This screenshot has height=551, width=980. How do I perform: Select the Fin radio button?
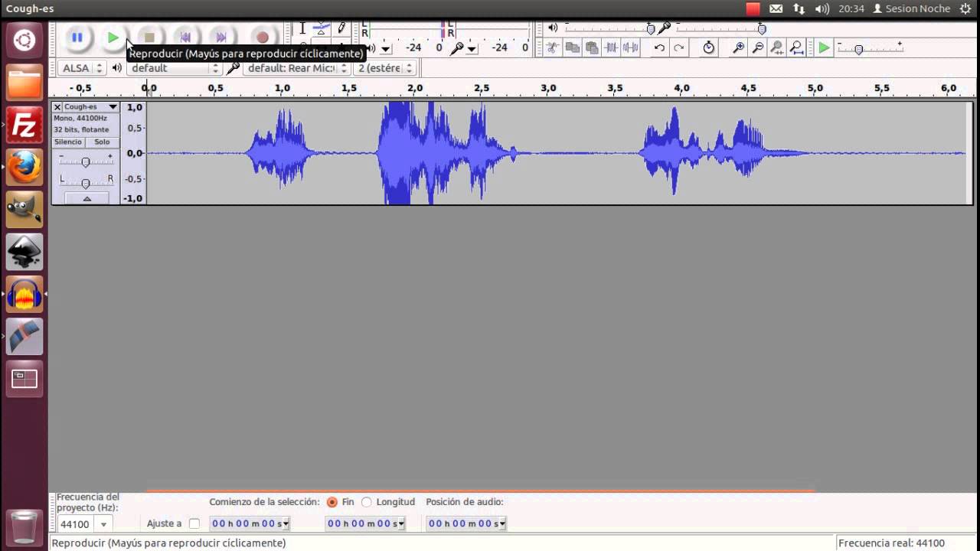(x=332, y=502)
